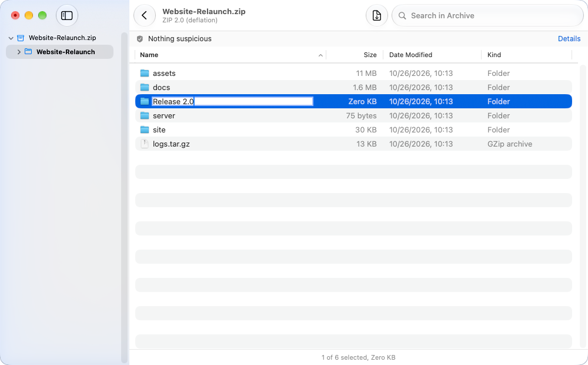Click the site folder icon
The image size is (588, 365).
point(145,130)
